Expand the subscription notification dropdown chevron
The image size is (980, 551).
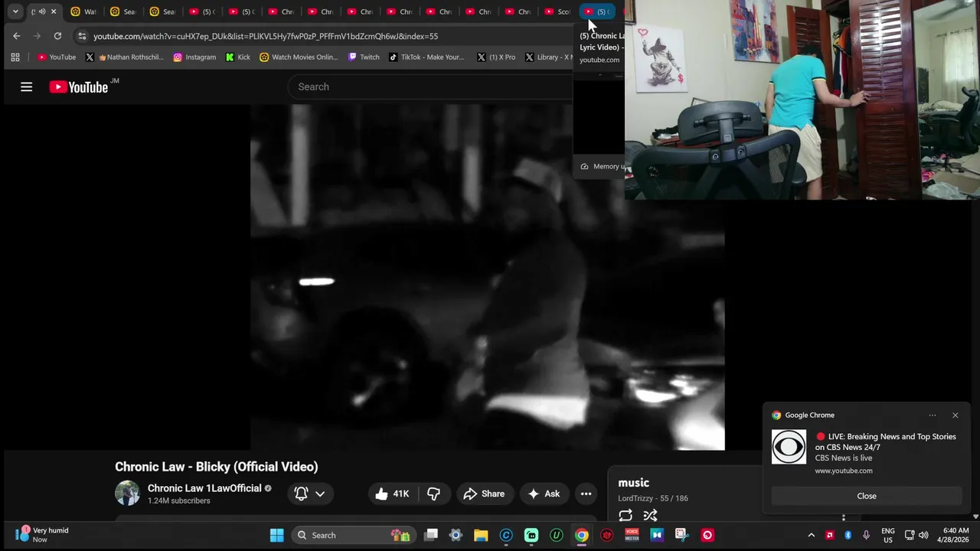(x=320, y=494)
